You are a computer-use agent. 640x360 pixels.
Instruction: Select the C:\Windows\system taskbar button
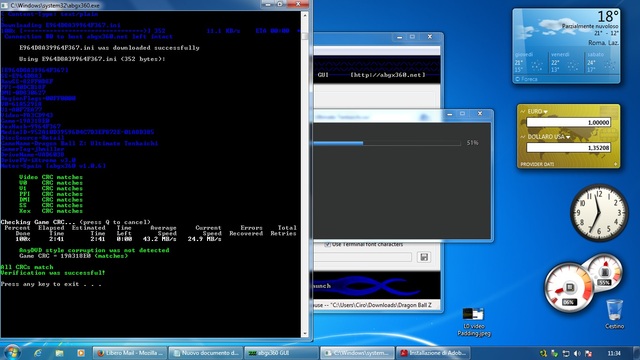pos(357,353)
